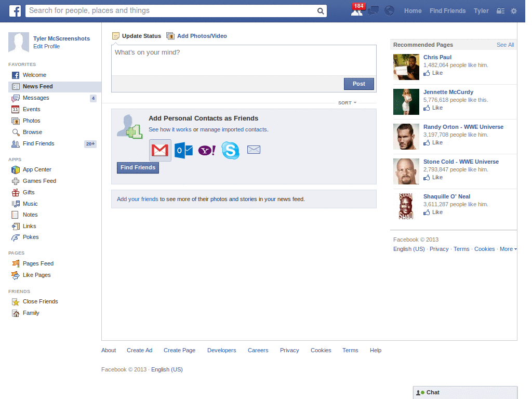532x399 pixels.
Task: Click the Create Page footer link
Action: [179, 351]
